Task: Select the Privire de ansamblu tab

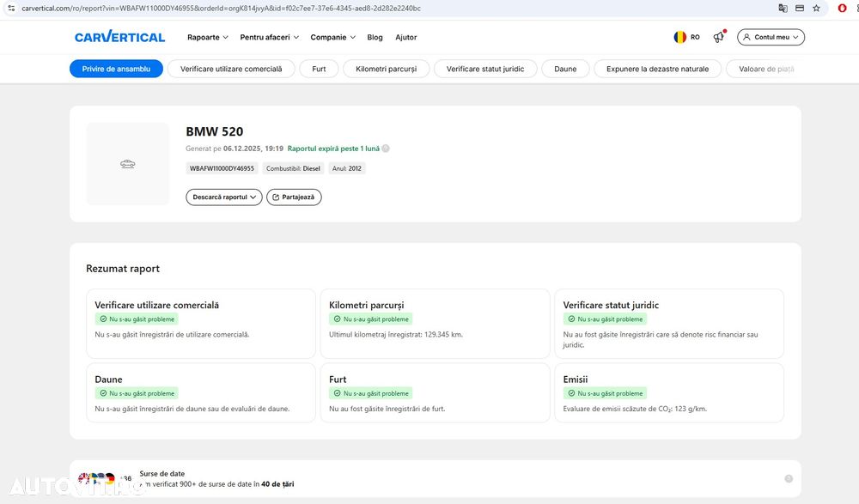Action: pos(116,69)
